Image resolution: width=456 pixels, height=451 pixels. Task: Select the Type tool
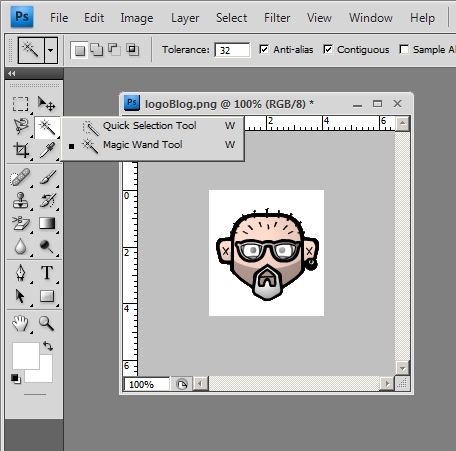(47, 273)
